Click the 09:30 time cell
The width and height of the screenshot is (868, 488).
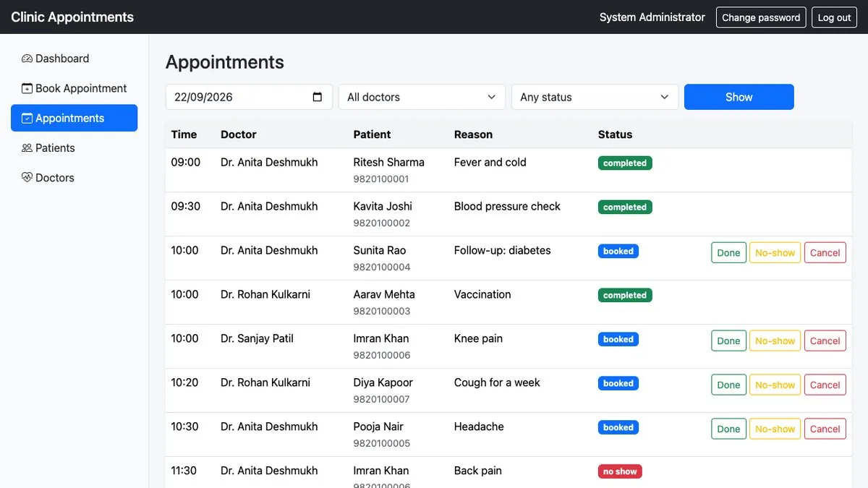coord(185,206)
